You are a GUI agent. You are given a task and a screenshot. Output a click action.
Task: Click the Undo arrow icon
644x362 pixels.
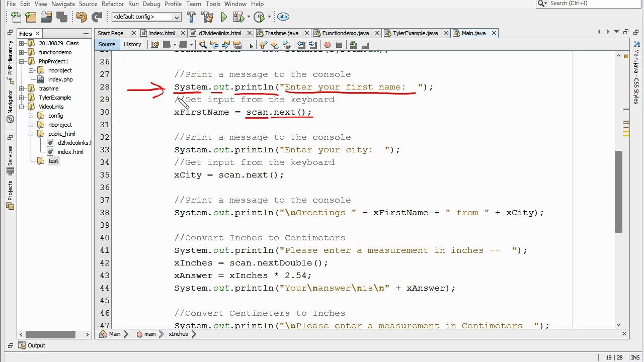point(82,17)
